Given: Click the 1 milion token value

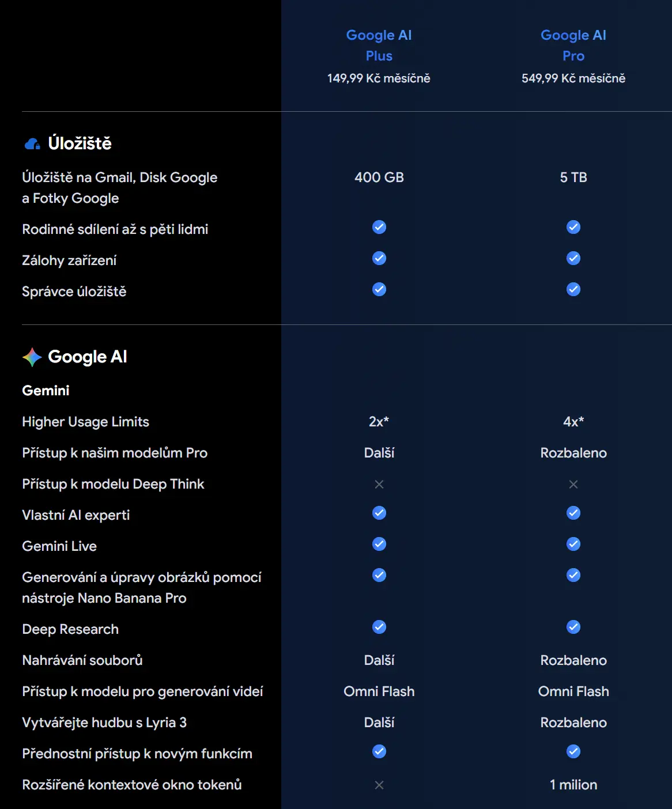Looking at the screenshot, I should 573,785.
